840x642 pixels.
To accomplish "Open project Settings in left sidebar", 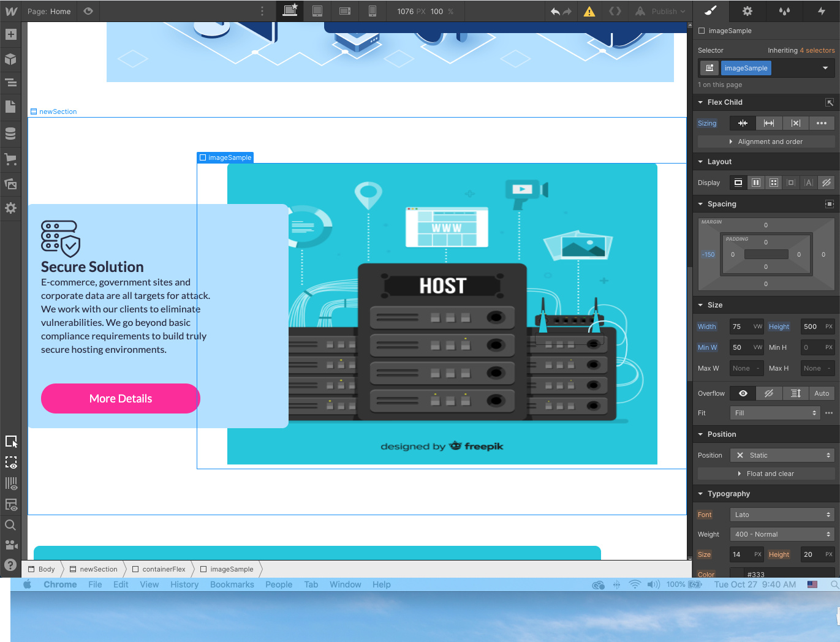I will [x=10, y=208].
